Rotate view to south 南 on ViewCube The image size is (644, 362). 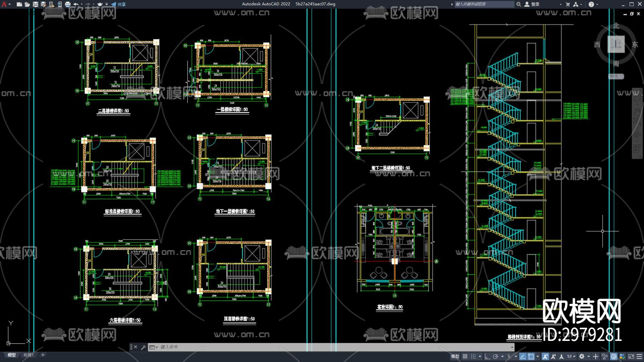(616, 63)
